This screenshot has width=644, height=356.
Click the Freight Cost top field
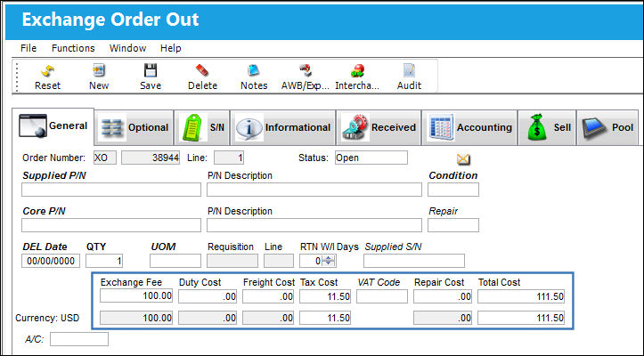pos(268,296)
